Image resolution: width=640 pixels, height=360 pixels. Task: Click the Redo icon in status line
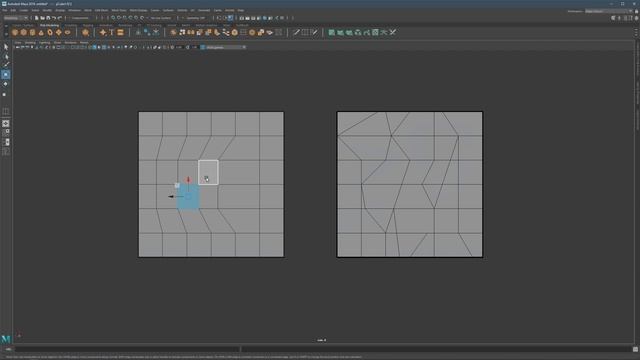60,18
